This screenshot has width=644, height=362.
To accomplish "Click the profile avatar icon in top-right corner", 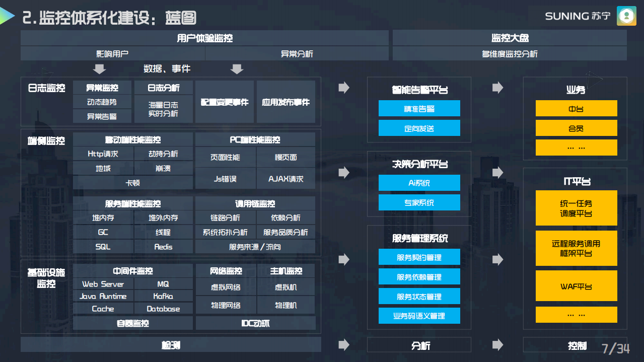I will pyautogui.click(x=626, y=16).
